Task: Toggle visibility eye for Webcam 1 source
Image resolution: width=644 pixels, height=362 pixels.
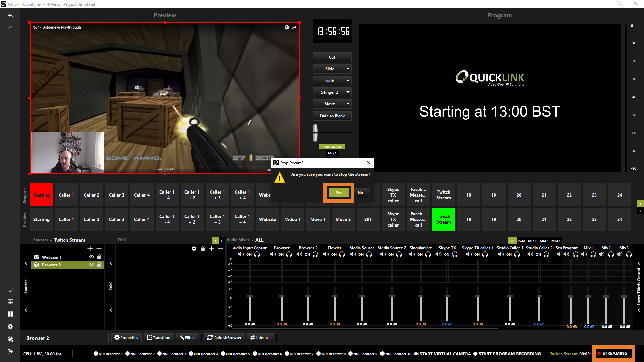Action: (91, 257)
